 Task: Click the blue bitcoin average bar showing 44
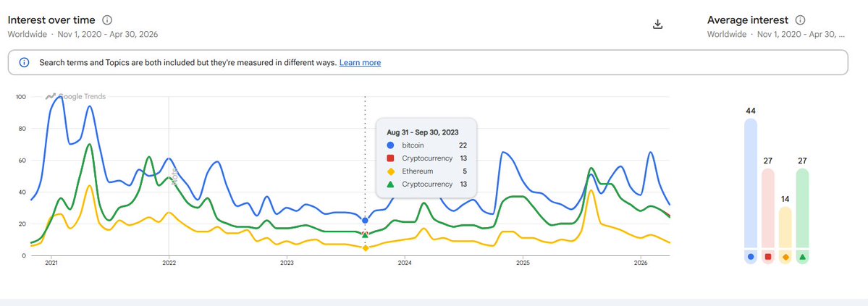coord(751,182)
